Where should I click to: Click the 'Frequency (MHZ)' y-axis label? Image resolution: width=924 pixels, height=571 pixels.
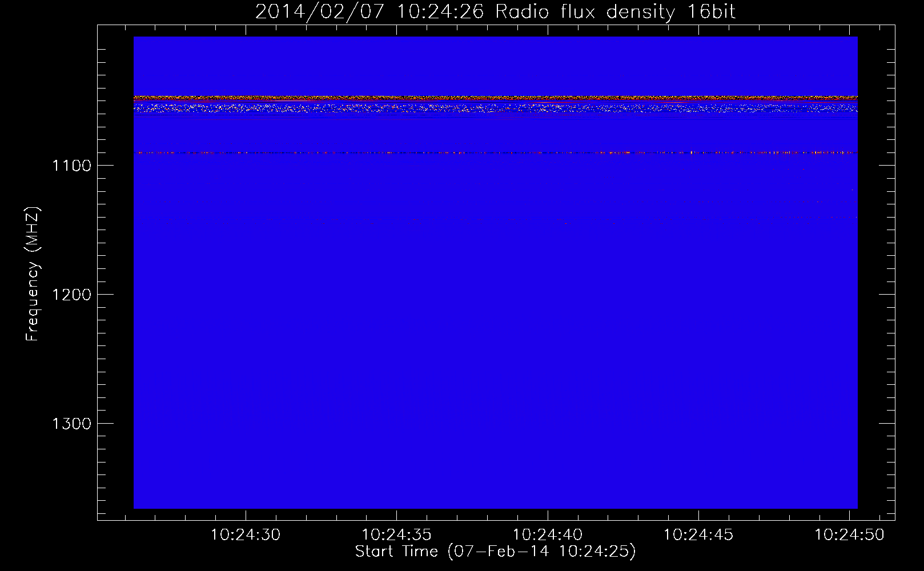[x=33, y=274]
